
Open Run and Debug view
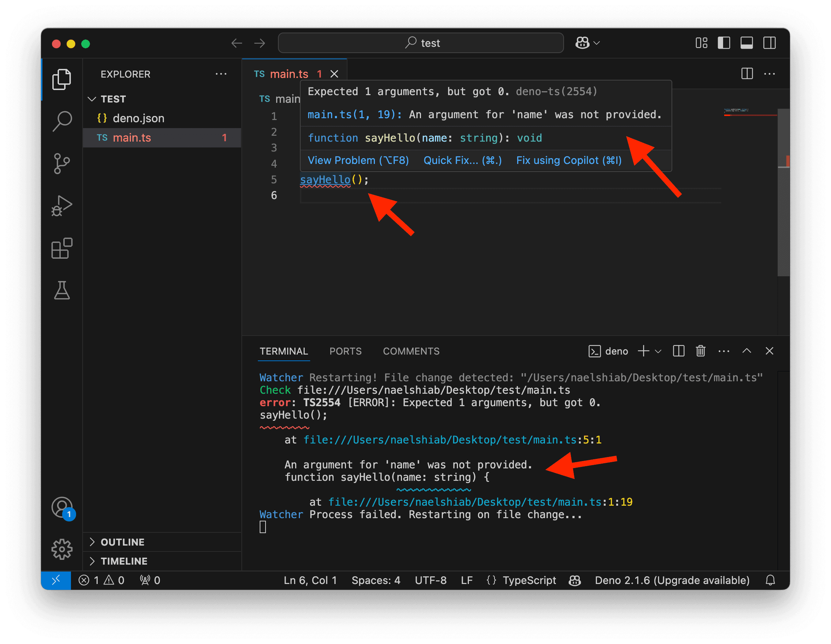[62, 206]
